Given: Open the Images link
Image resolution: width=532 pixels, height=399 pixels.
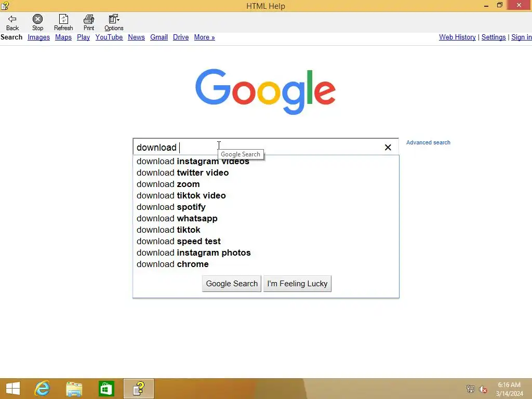Looking at the screenshot, I should (x=38, y=37).
